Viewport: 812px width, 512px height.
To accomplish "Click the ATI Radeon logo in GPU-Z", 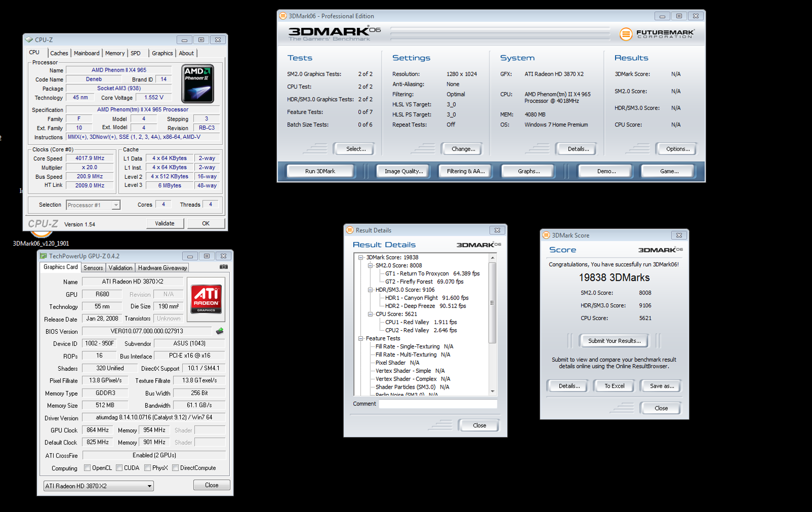I will (x=206, y=299).
